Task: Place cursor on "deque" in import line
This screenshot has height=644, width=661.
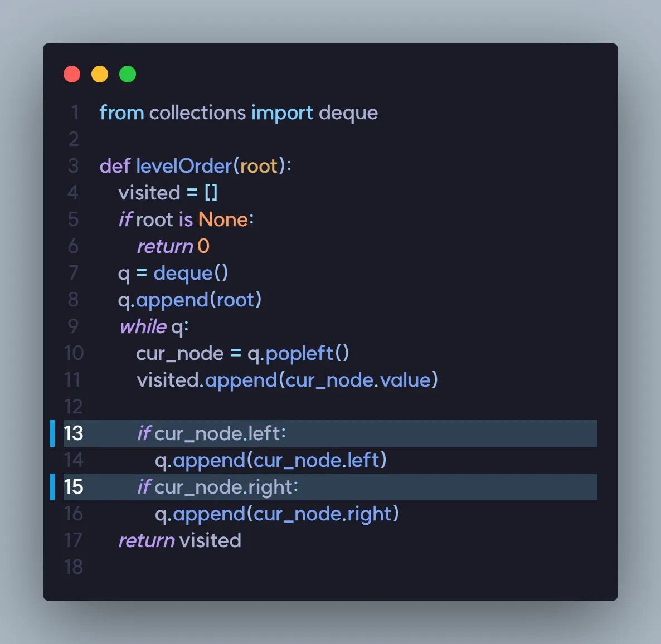Action: coord(348,113)
